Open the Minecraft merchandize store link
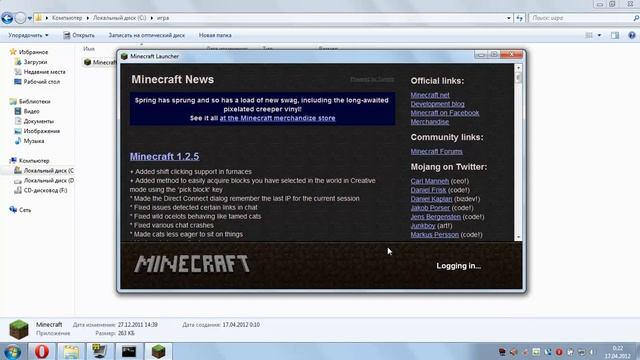The height and width of the screenshot is (360, 640). pos(278,118)
